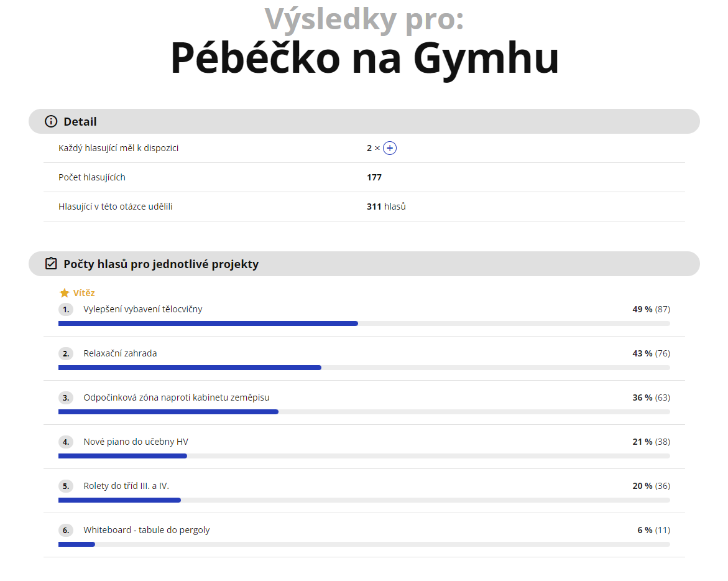Click the 311 hlasů value
This screenshot has width=728, height=581.
pos(386,207)
